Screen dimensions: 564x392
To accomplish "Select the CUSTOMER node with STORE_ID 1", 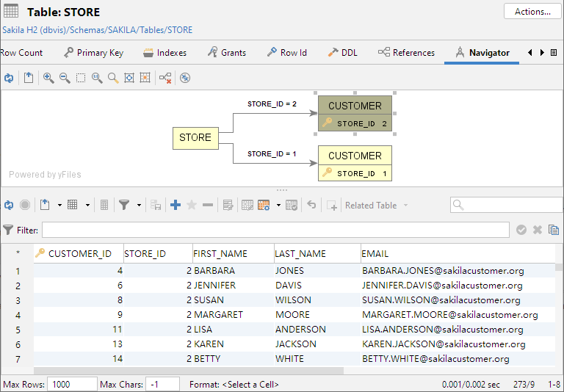I will click(355, 163).
